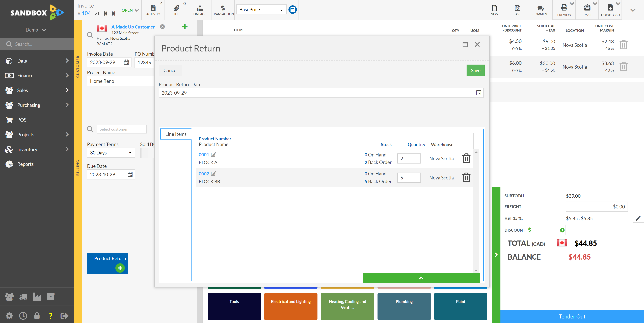Toggle discount add button green icon
The width and height of the screenshot is (644, 323).
click(x=562, y=230)
